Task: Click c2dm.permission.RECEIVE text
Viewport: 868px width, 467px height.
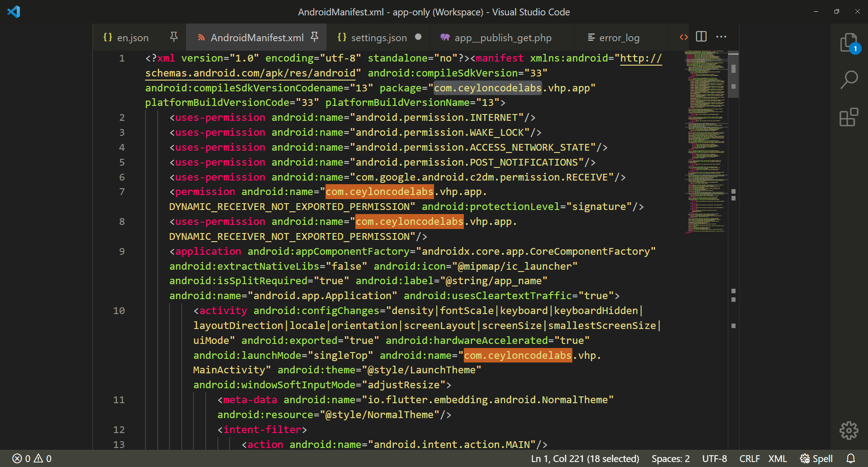Action: coord(539,177)
